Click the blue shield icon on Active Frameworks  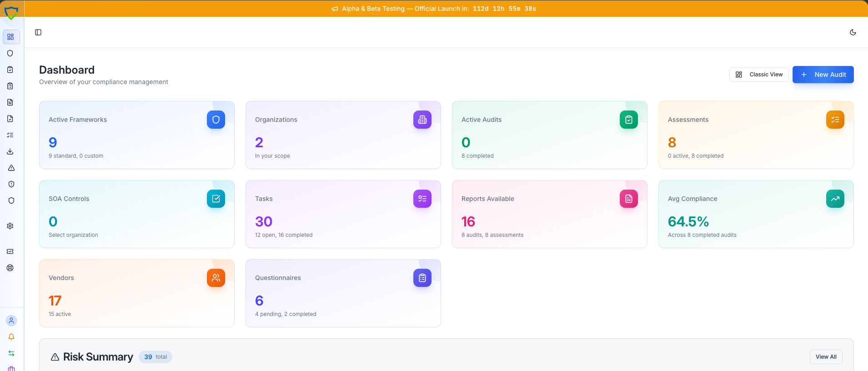216,120
